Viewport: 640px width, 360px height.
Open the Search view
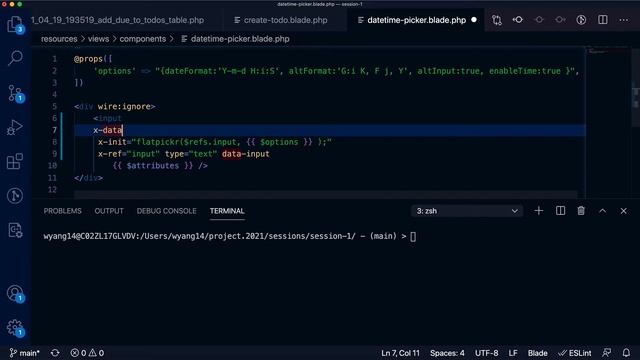coord(15,58)
